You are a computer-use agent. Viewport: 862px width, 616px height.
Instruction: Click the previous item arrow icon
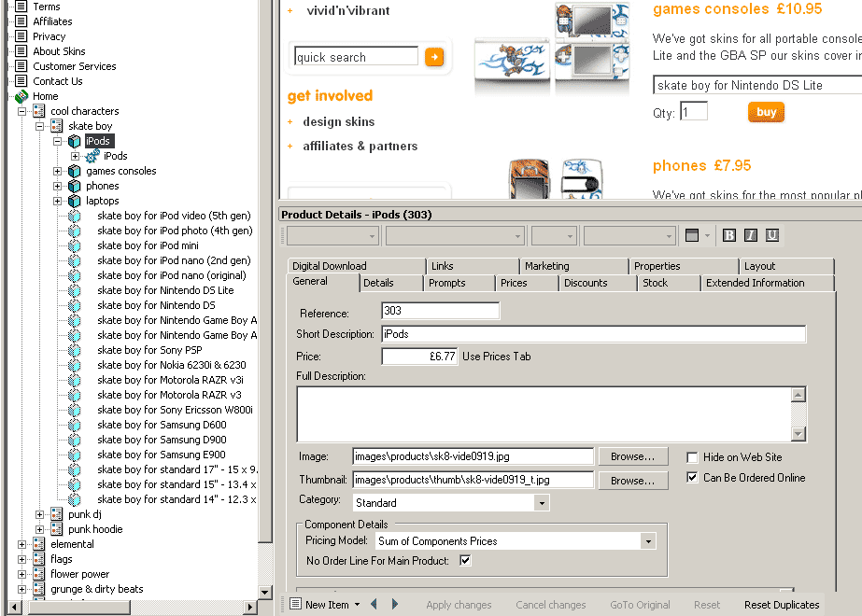(374, 605)
